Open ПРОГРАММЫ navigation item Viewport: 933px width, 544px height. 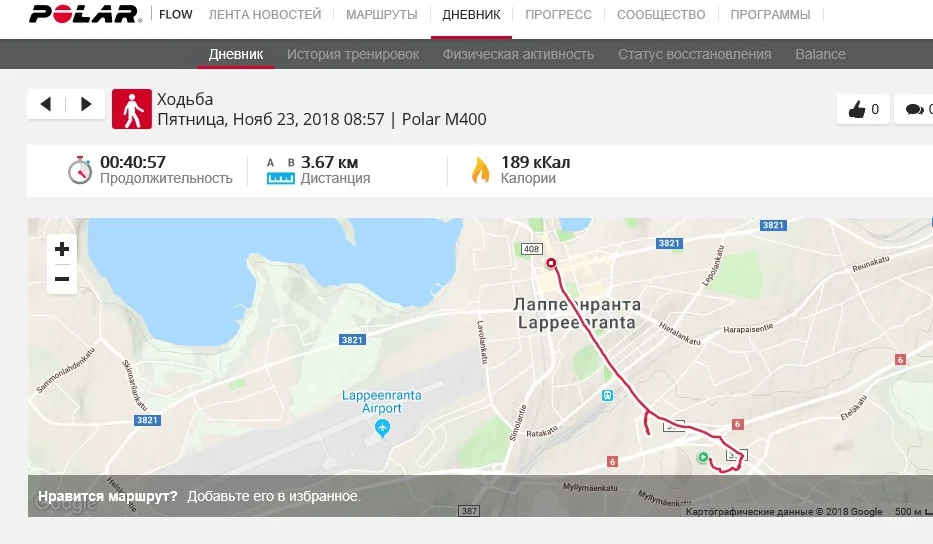[x=771, y=14]
